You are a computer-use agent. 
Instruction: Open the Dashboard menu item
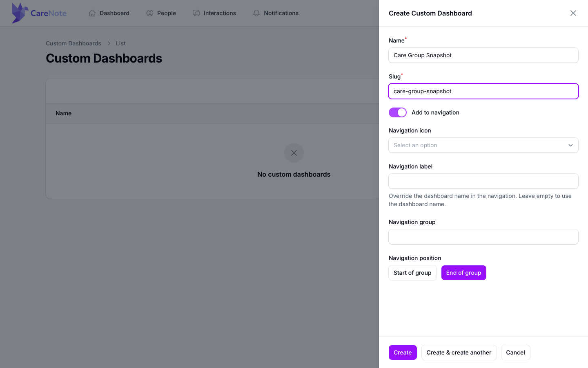(109, 13)
